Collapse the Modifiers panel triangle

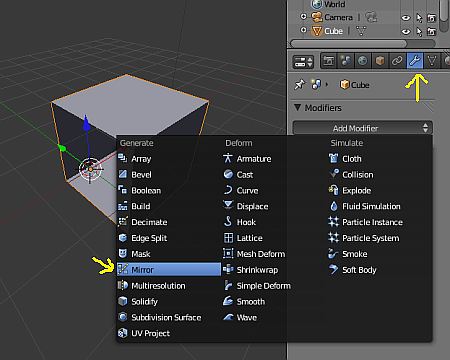tap(297, 107)
